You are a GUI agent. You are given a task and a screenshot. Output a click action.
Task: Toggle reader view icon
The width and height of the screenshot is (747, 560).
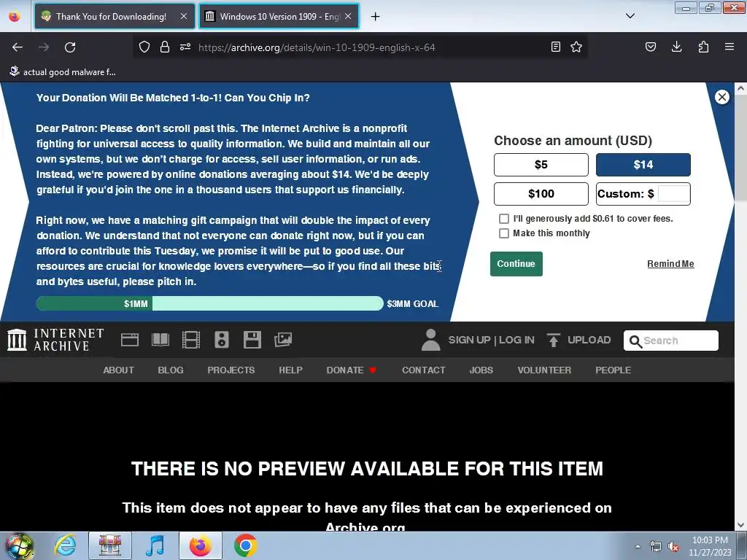pos(555,47)
